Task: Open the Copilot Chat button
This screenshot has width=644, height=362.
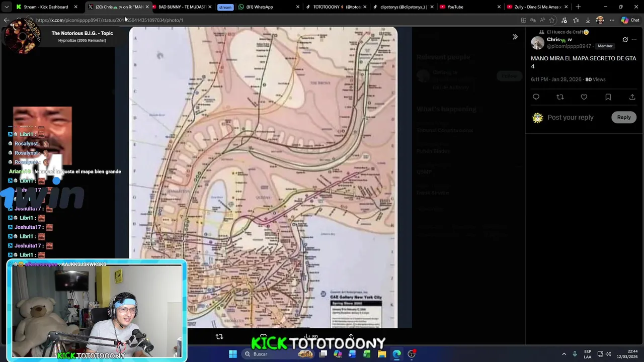Action: [x=631, y=20]
